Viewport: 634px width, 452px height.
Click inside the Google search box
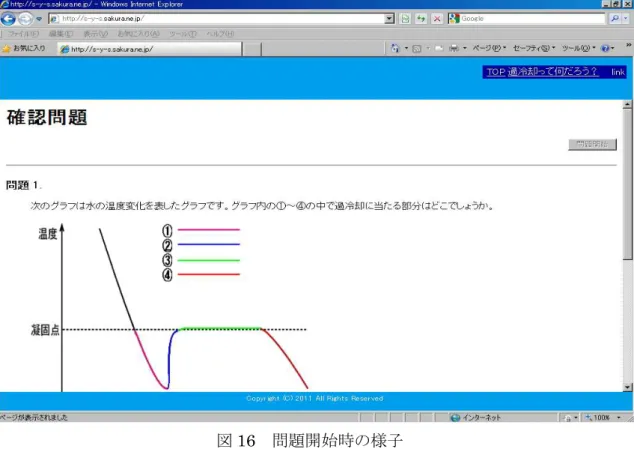click(533, 19)
